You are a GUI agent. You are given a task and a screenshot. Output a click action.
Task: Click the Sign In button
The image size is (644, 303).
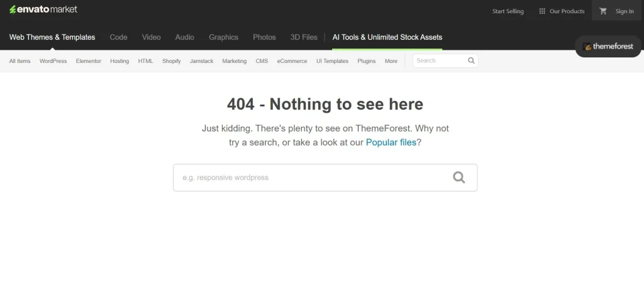(624, 11)
